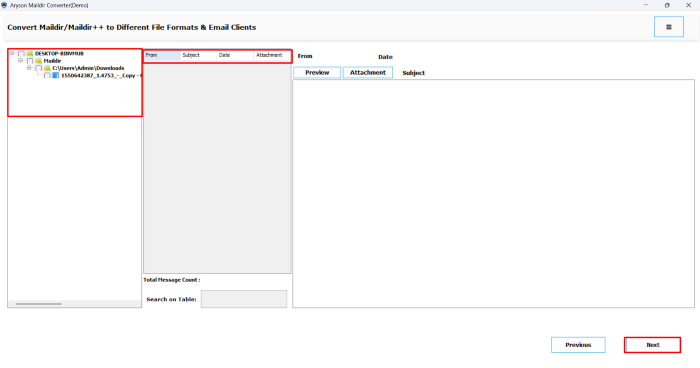Sort by the Date column header
The image size is (700, 368).
(235, 55)
